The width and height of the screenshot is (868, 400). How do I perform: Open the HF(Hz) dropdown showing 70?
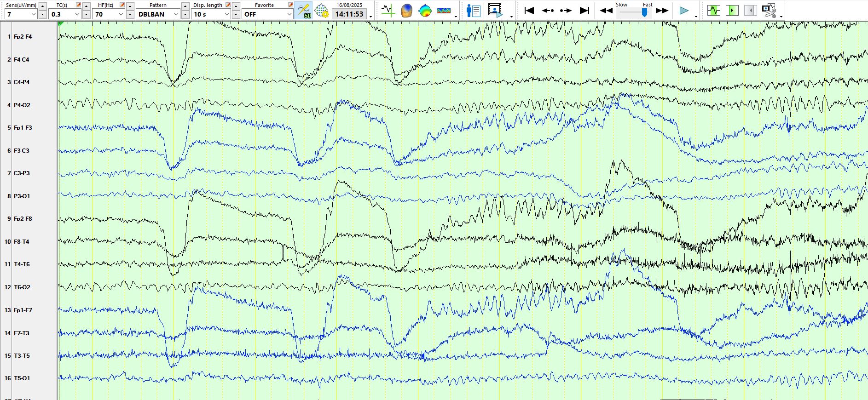109,14
